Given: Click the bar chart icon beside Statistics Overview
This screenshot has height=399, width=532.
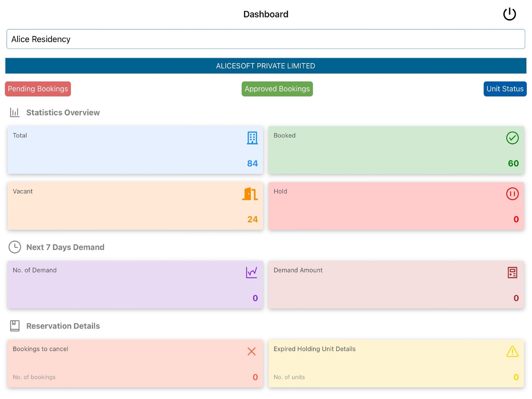Looking at the screenshot, I should tap(14, 112).
